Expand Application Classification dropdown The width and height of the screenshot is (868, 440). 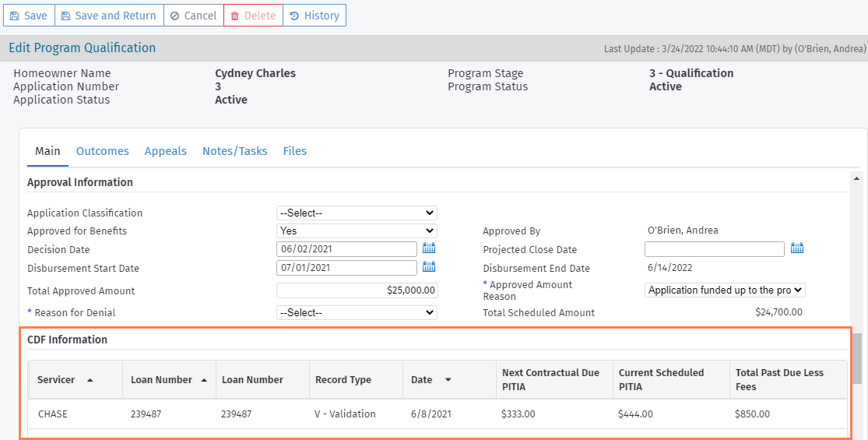point(357,213)
